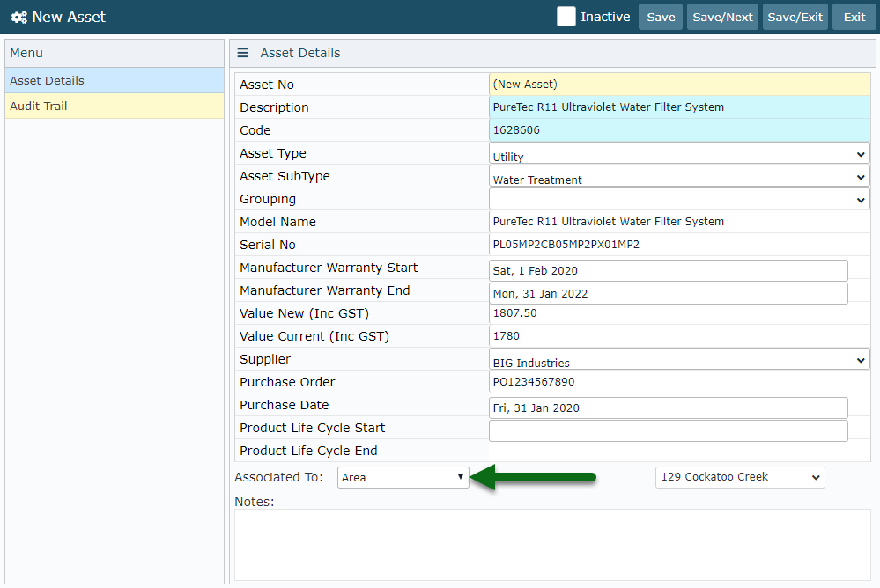Image resolution: width=880 pixels, height=588 pixels.
Task: Open the Supplier dropdown
Action: point(679,359)
